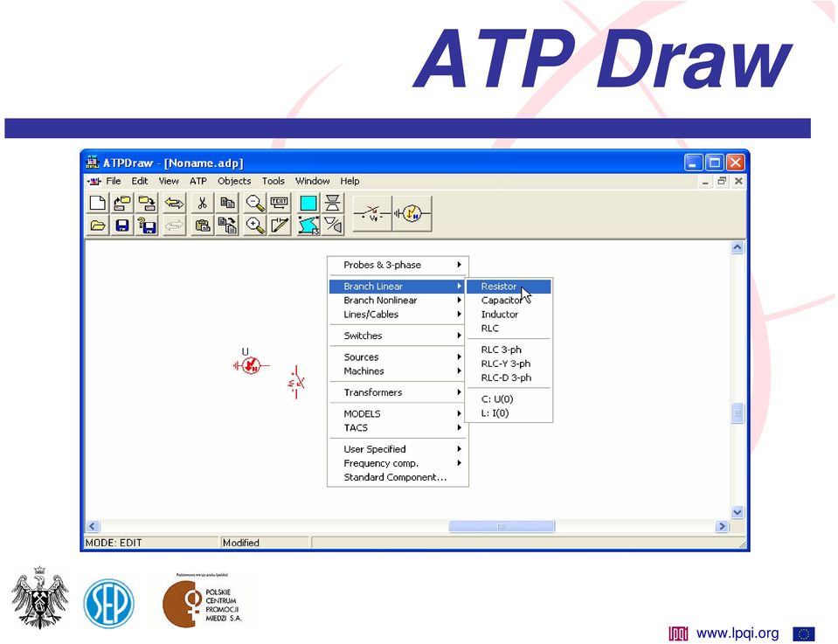Open the Help menu
This screenshot has width=838, height=644.
[350, 181]
